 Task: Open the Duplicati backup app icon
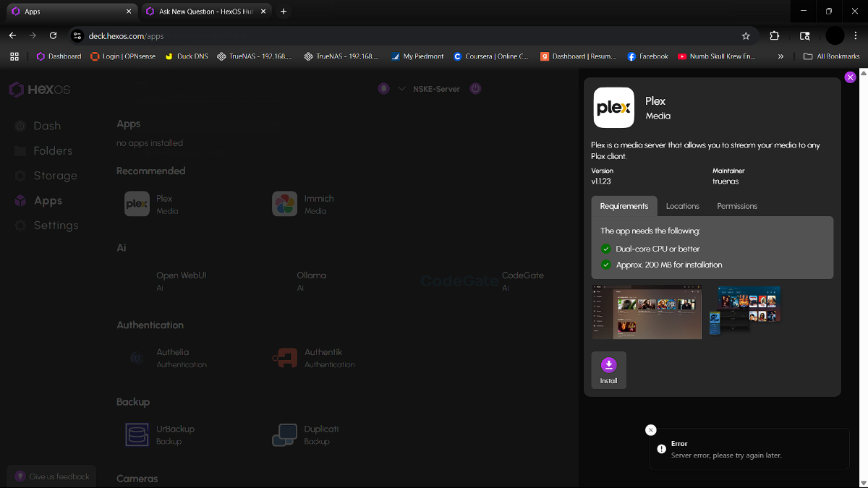284,435
